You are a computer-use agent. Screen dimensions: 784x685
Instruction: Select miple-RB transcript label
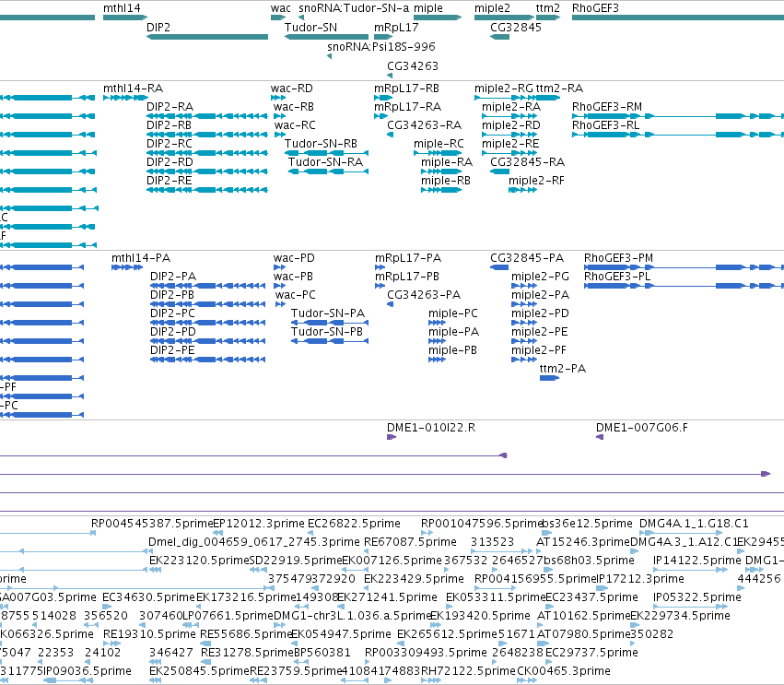click(x=446, y=180)
